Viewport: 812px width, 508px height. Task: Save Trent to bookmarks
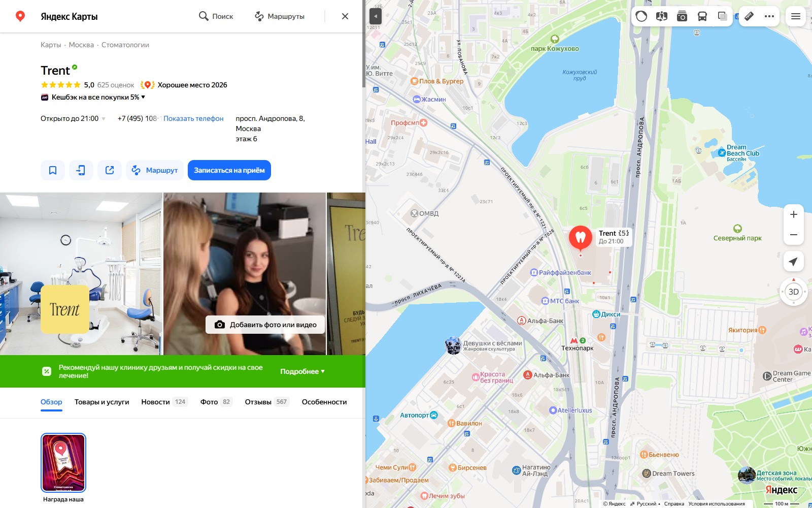[53, 170]
